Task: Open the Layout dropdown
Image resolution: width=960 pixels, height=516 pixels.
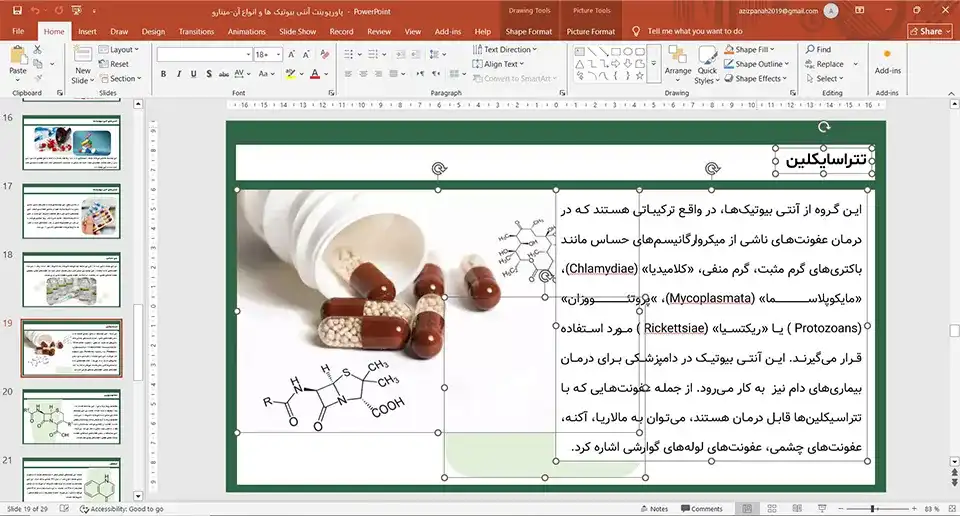Action: pyautogui.click(x=119, y=50)
